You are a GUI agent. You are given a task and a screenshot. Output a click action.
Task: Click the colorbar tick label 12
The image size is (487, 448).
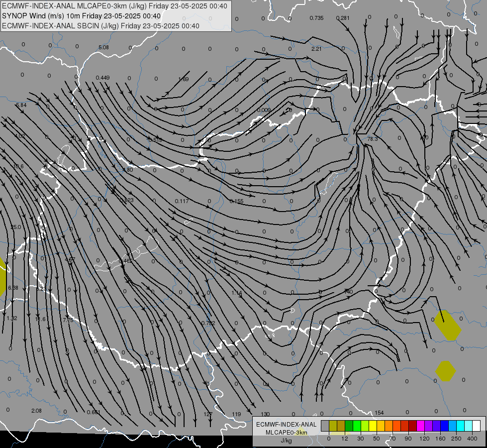pos(345,439)
